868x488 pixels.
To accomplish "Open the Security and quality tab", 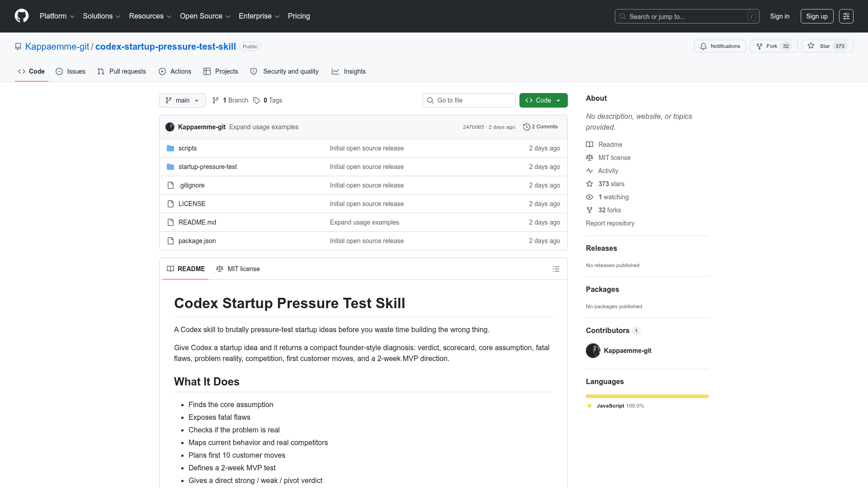I will (x=284, y=71).
